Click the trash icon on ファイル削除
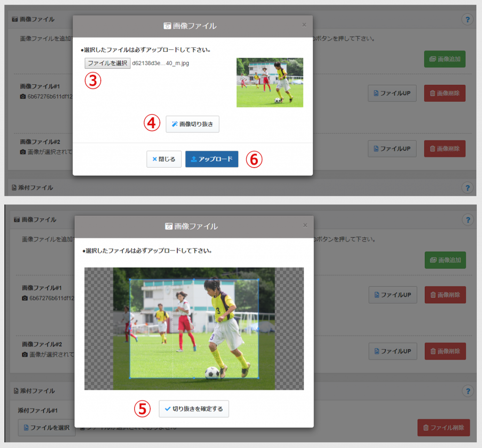The width and height of the screenshot is (482, 448). [426, 428]
